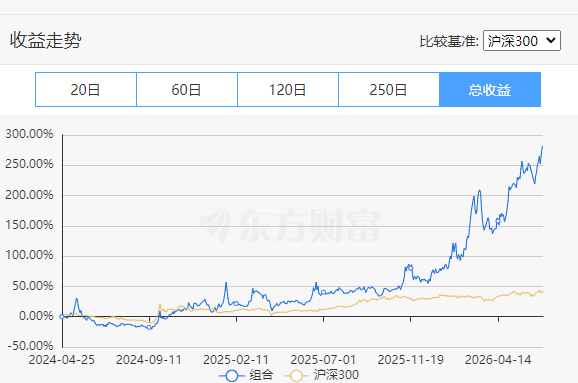Toggle the 组合 legend series
The width and height of the screenshot is (578, 383).
coord(246,375)
